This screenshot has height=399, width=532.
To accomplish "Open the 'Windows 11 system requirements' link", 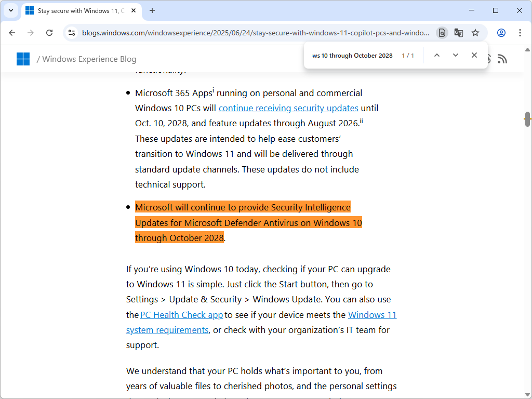I will tap(261, 322).
